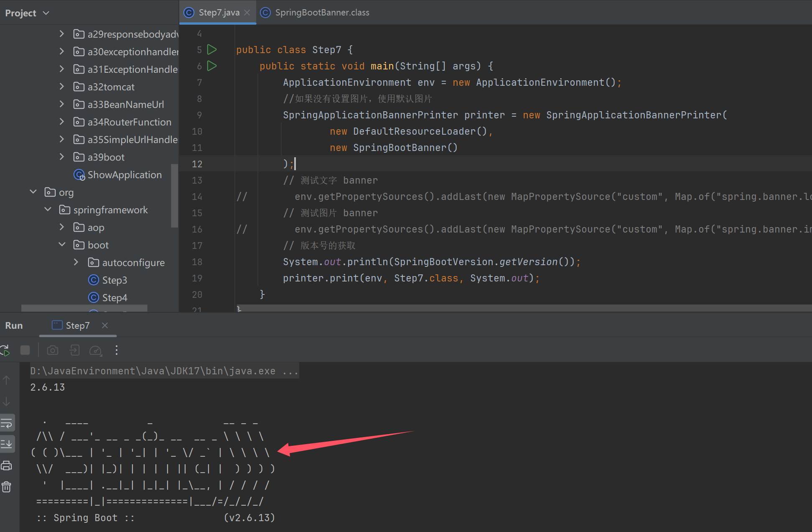Screen dimensions: 812x532
Task: Collapse the springframework folder
Action: (x=48, y=209)
